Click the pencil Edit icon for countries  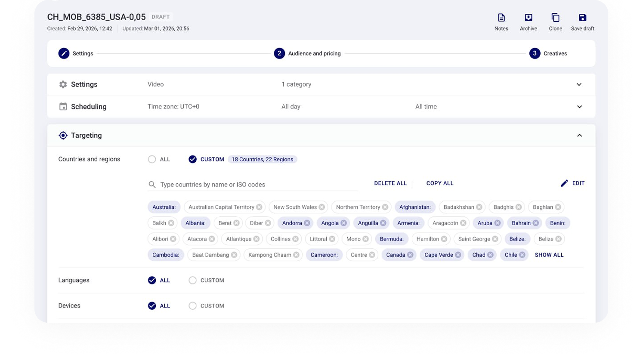pyautogui.click(x=564, y=183)
